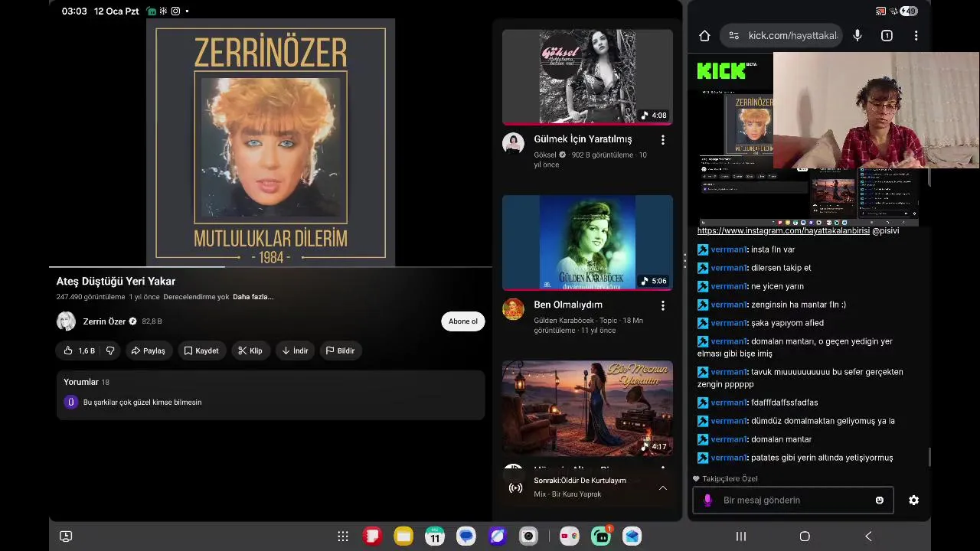Tap the Kick stream webcam video
The width and height of the screenshot is (980, 551).
pyautogui.click(x=877, y=110)
